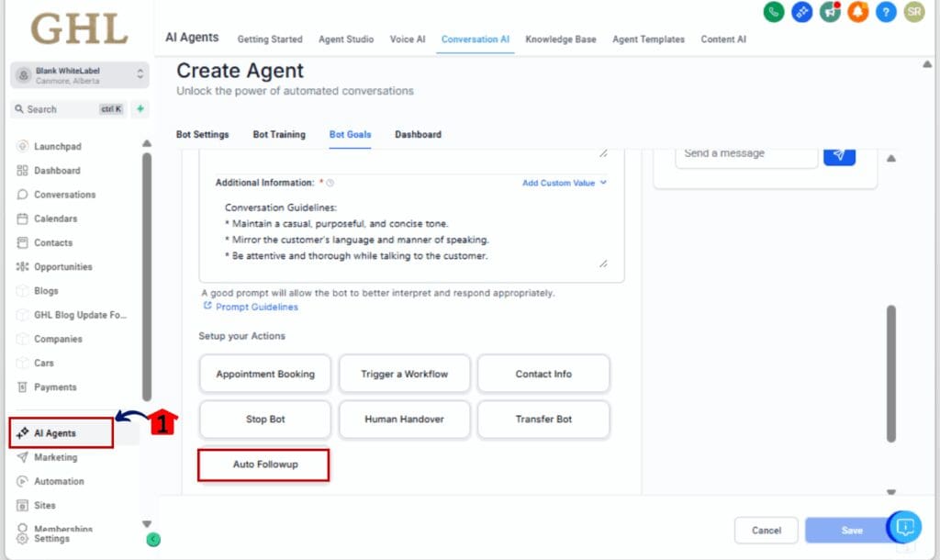Select the Trigger a Workflow action
Screen dimensions: 940x560
[x=404, y=374]
